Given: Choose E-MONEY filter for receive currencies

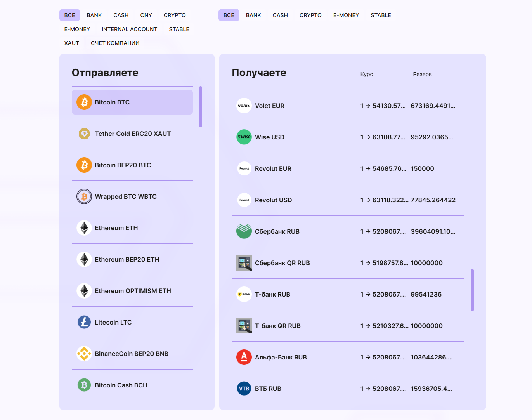Looking at the screenshot, I should 346,15.
